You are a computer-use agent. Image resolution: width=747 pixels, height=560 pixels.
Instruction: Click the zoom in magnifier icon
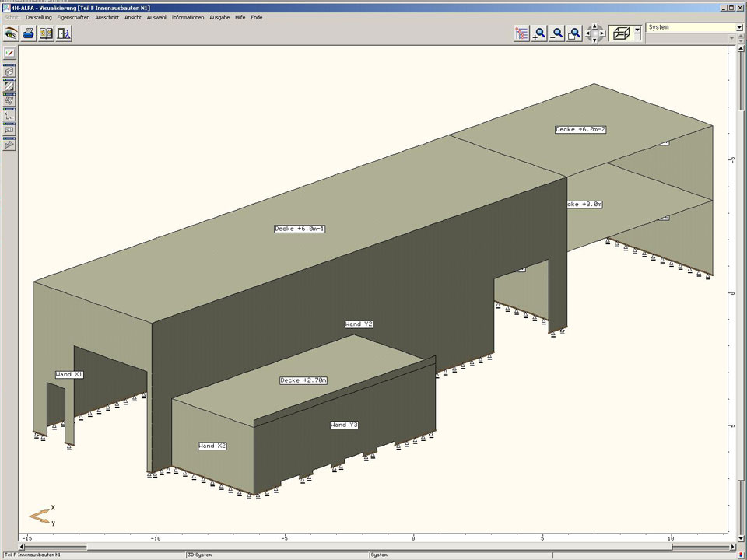tap(538, 33)
